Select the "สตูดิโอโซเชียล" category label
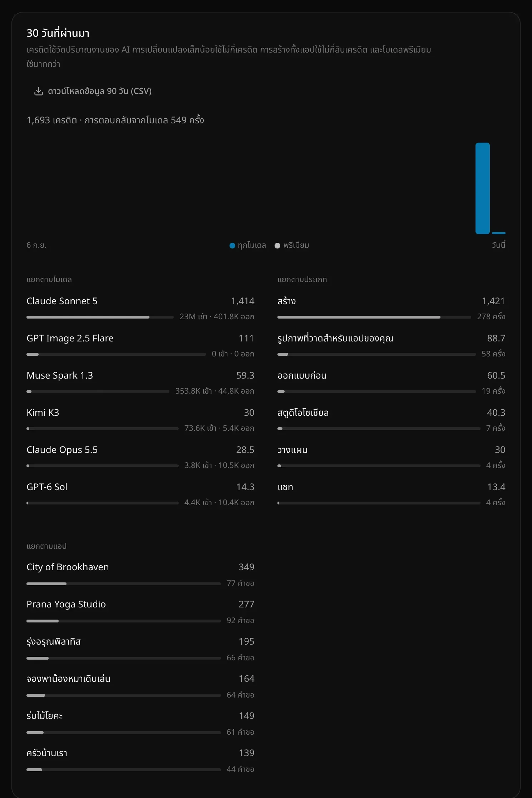 (303, 413)
